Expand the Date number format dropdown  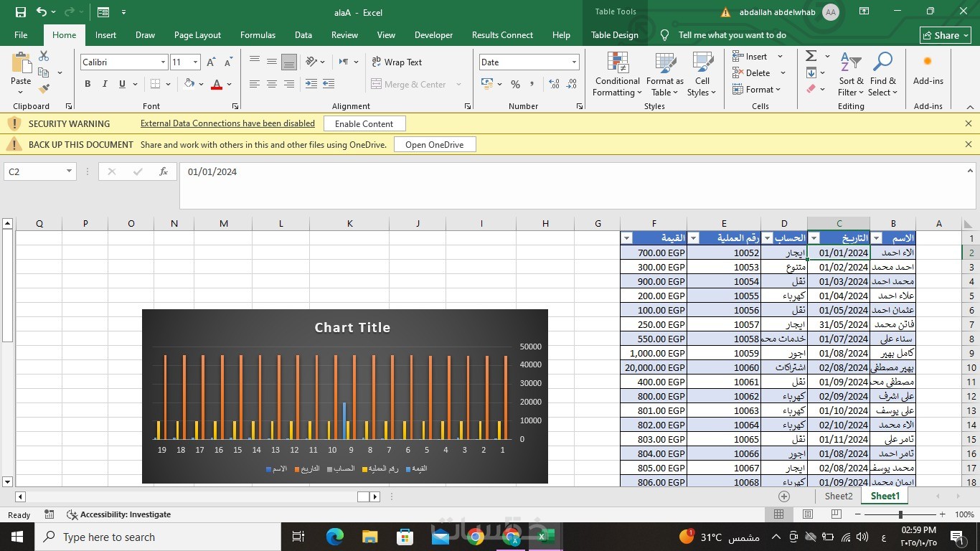coord(574,62)
